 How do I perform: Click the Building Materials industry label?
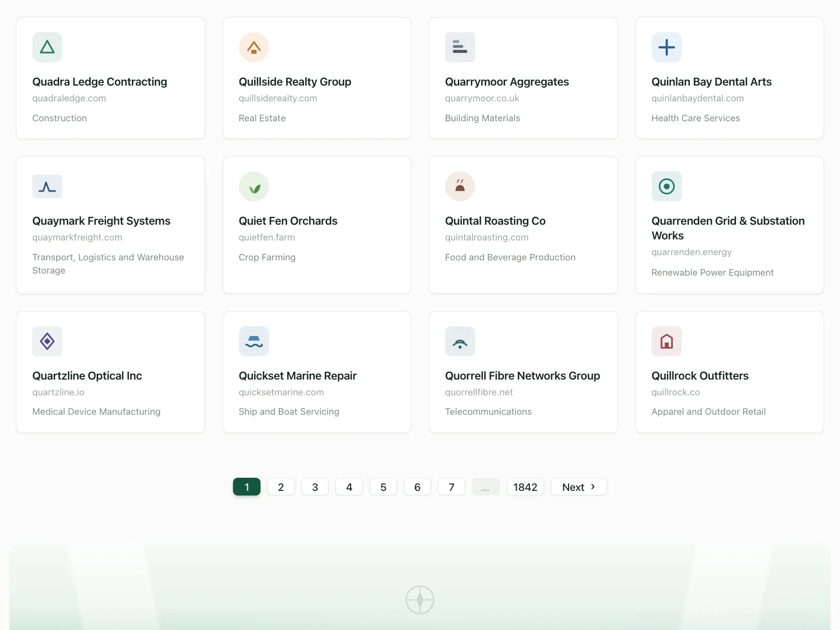point(482,118)
